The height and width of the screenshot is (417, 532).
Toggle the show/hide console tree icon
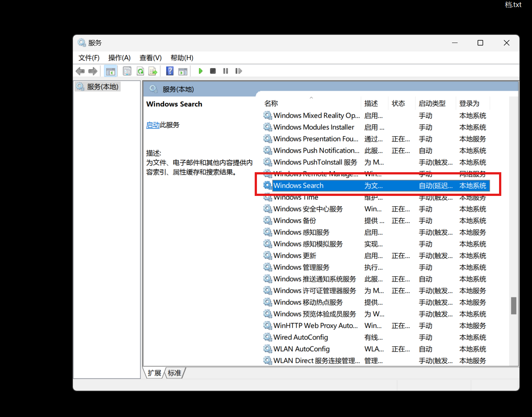(111, 71)
